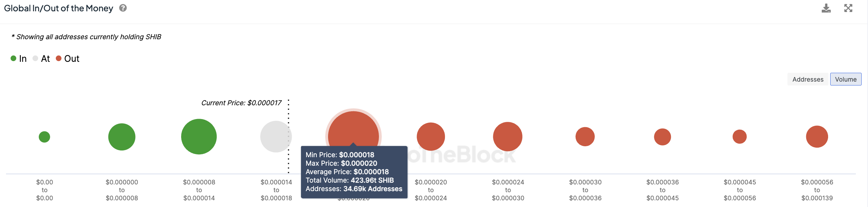868x207 pixels.
Task: Select the largest green bubble
Action: click(199, 137)
